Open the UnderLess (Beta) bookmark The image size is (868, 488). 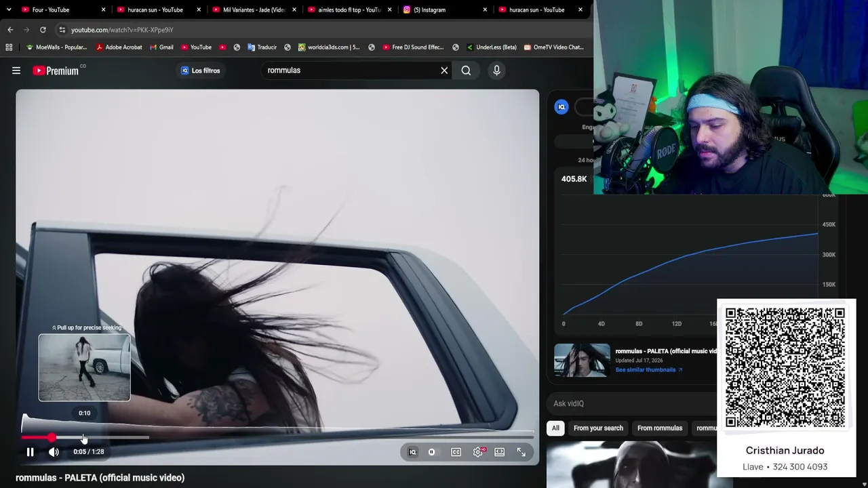pyautogui.click(x=491, y=47)
